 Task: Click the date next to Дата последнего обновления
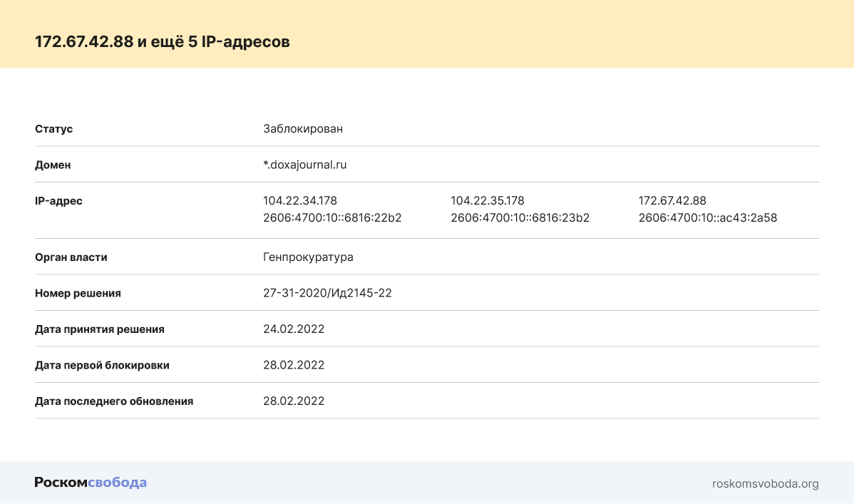[294, 401]
